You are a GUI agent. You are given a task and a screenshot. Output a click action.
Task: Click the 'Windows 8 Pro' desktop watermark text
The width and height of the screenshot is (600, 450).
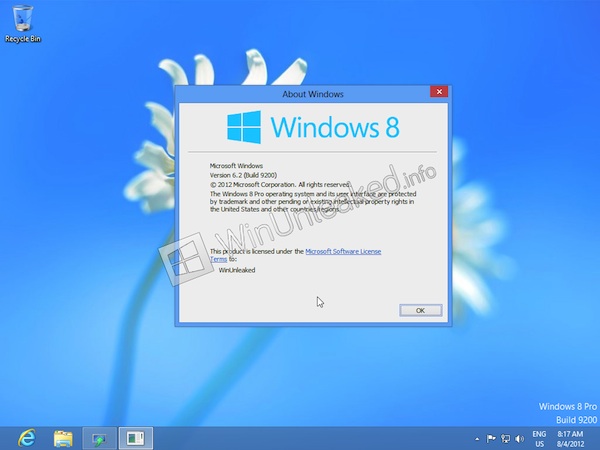point(568,407)
